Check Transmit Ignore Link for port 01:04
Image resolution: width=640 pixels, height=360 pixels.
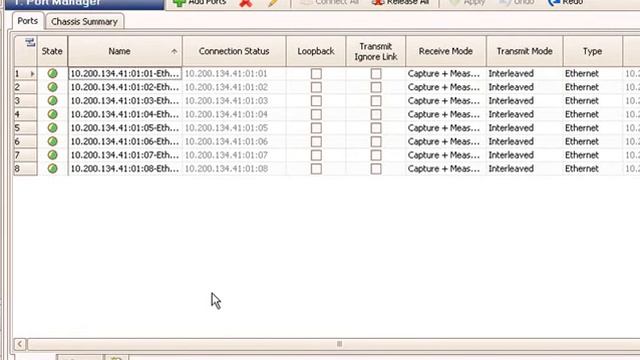(376, 114)
